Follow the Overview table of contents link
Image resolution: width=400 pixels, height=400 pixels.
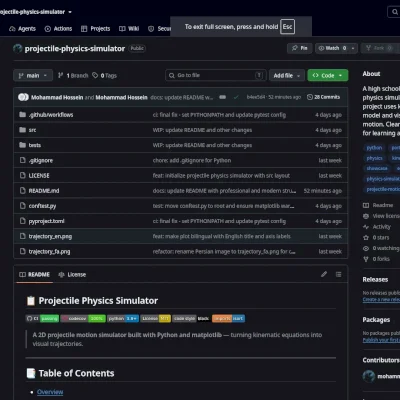[50, 392]
